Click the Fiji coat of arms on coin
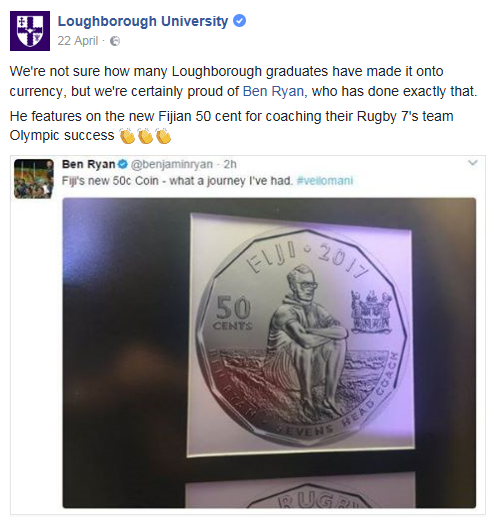This screenshot has width=494, height=521. [x=371, y=311]
